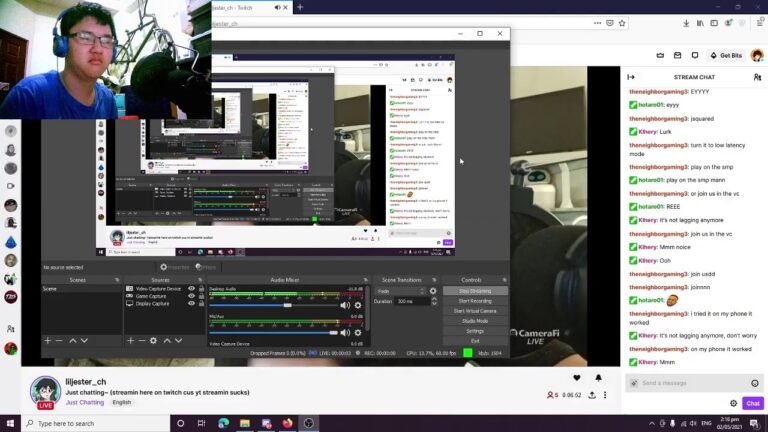
Task: Save page to Pocket icon
Action: point(610,23)
